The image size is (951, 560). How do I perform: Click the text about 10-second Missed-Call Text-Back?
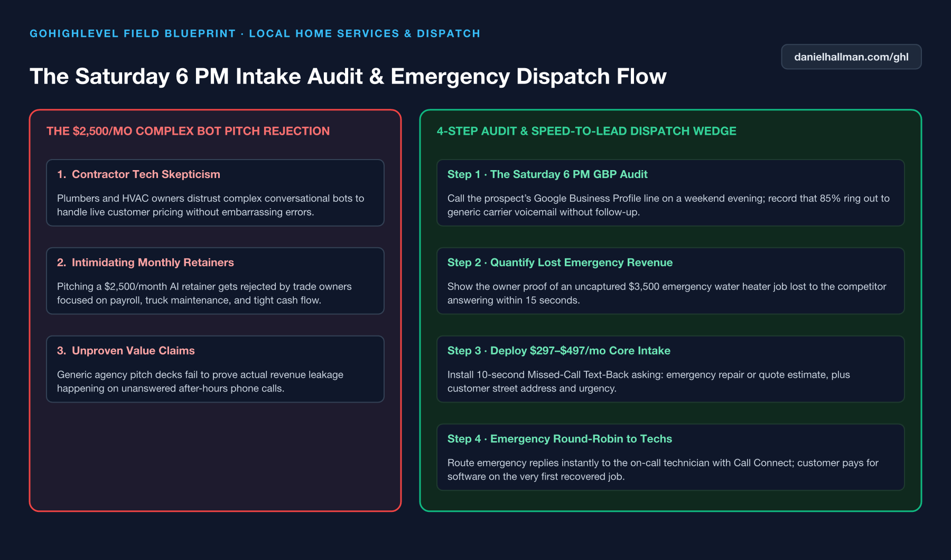tap(649, 381)
